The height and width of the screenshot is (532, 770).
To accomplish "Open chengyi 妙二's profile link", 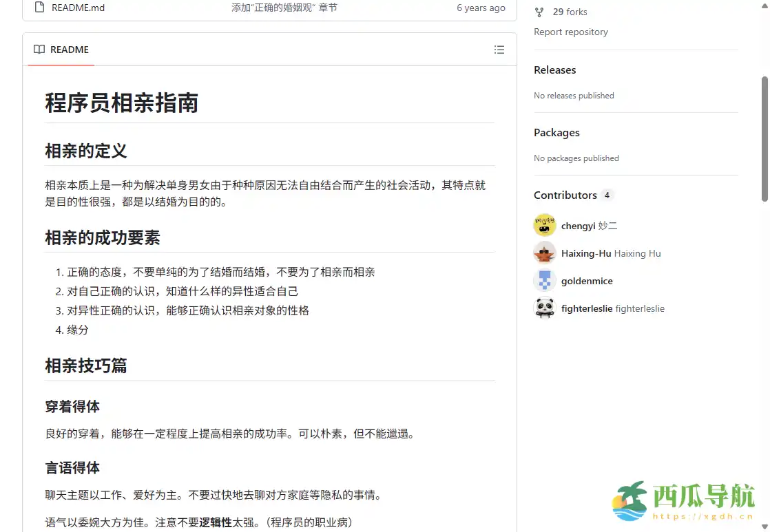I will 589,225.
